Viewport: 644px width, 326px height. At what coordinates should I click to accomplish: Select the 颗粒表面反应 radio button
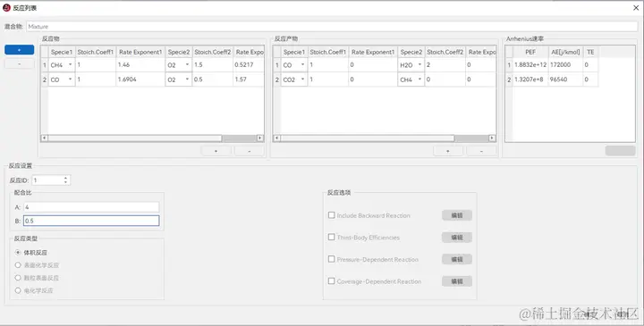click(x=18, y=278)
